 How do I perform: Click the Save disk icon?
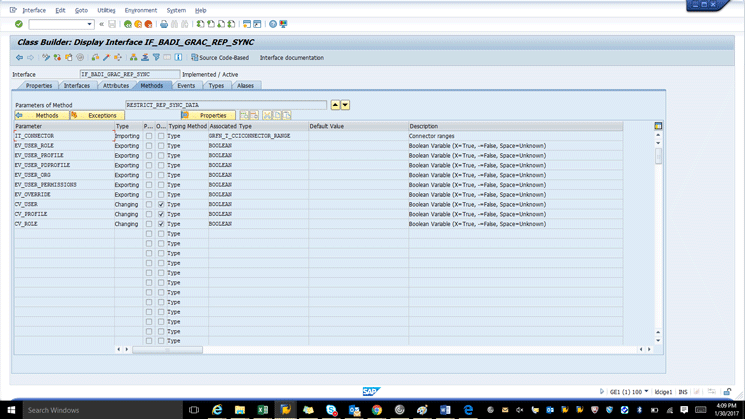tap(112, 24)
